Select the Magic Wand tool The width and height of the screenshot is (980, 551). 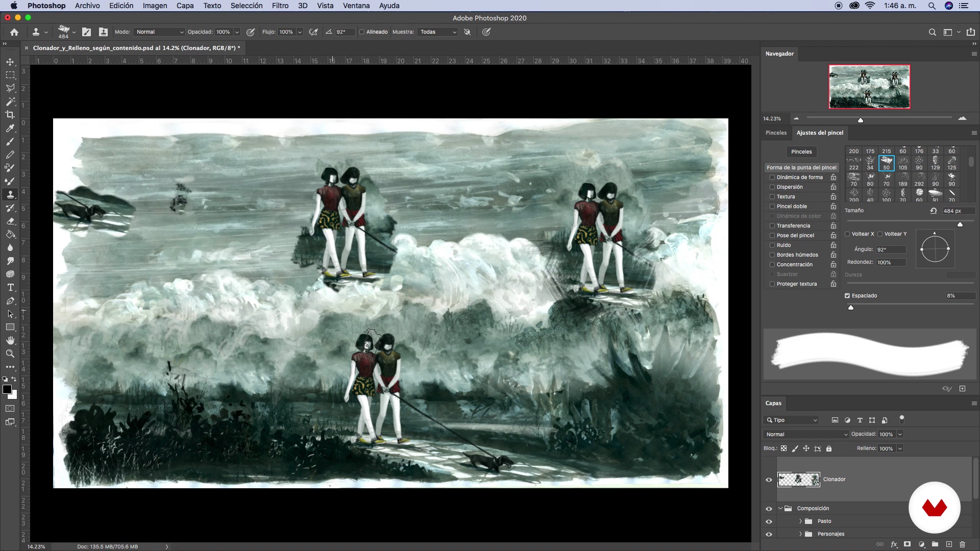coord(10,102)
